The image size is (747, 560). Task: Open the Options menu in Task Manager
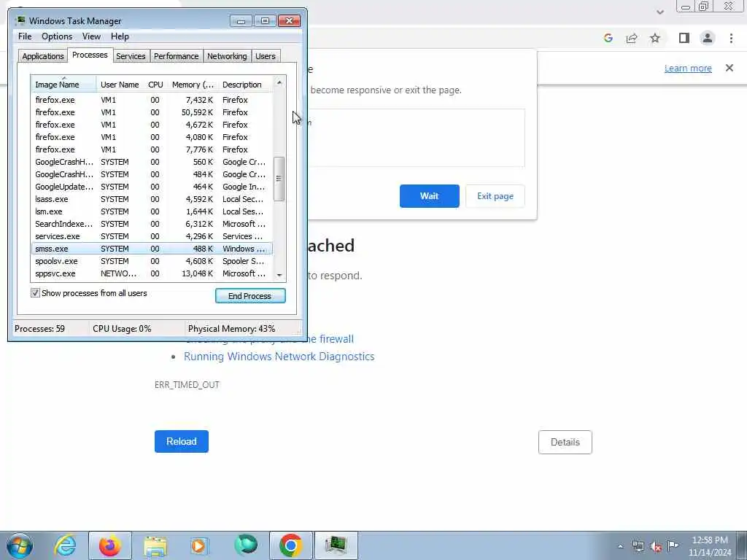pyautogui.click(x=57, y=36)
